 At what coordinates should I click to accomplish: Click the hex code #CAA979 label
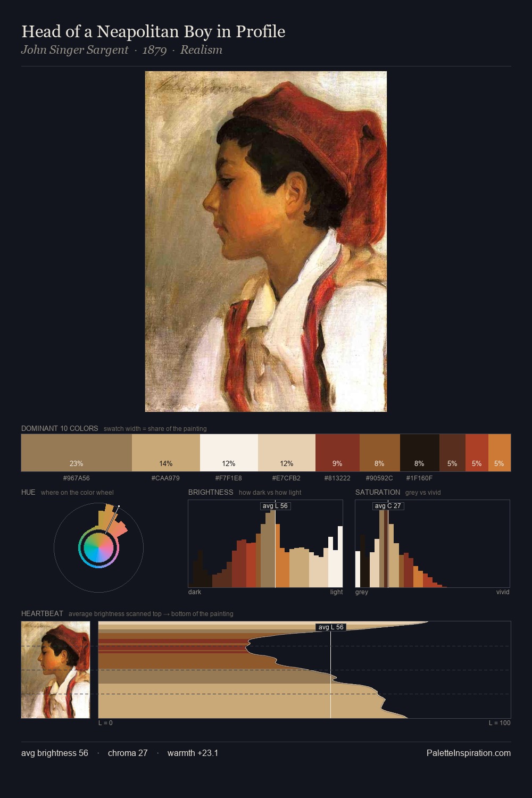pos(165,478)
